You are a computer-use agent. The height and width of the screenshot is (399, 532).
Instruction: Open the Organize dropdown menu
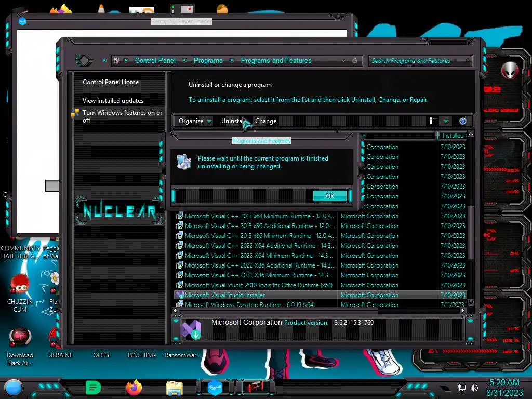point(195,121)
